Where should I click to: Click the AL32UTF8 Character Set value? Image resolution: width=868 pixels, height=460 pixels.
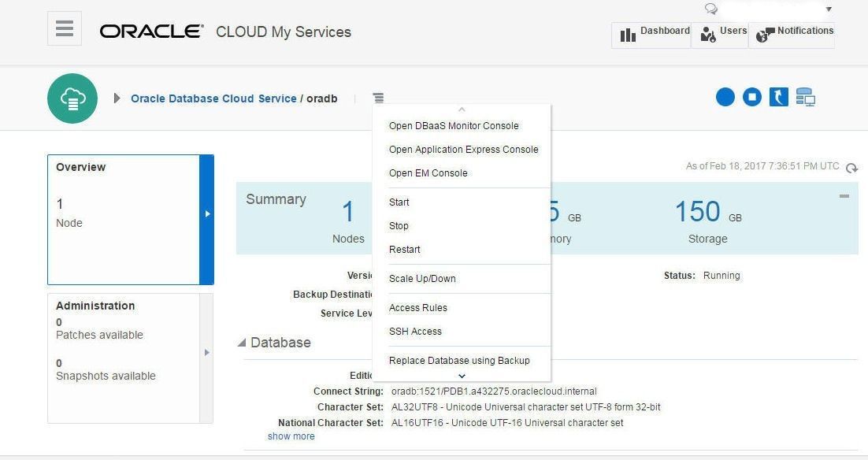[525, 407]
